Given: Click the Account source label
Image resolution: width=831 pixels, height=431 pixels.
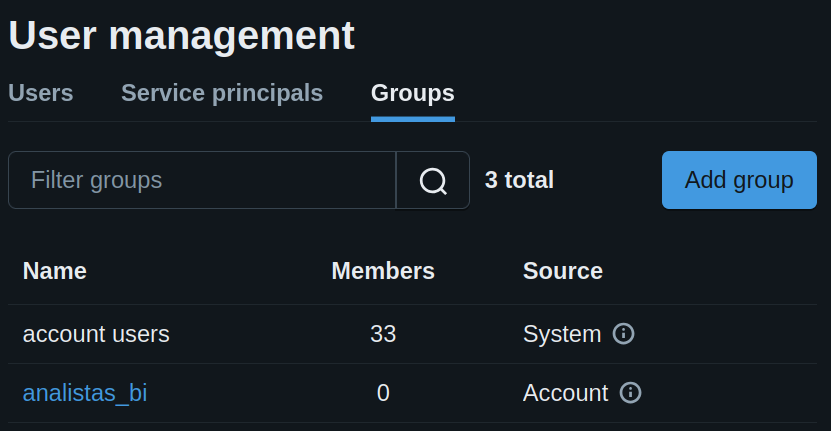Looking at the screenshot, I should coord(565,393).
